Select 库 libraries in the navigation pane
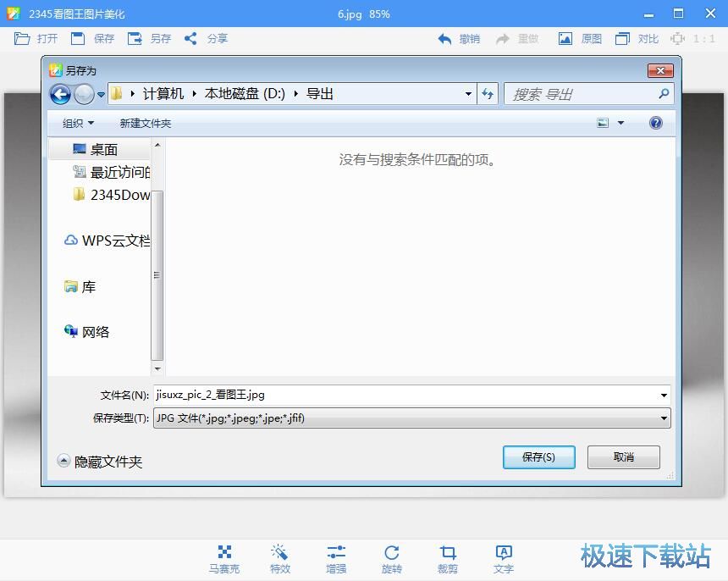This screenshot has width=728, height=581. pyautogui.click(x=80, y=286)
